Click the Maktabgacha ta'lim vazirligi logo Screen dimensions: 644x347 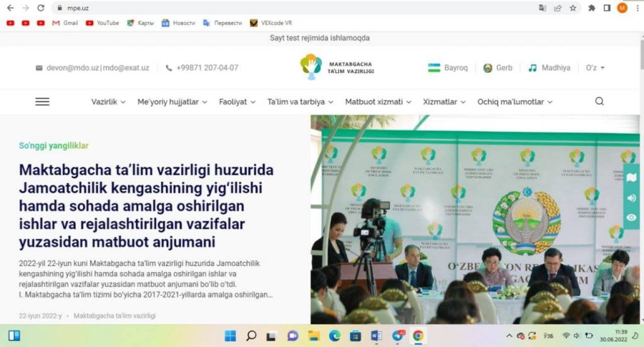coord(336,67)
